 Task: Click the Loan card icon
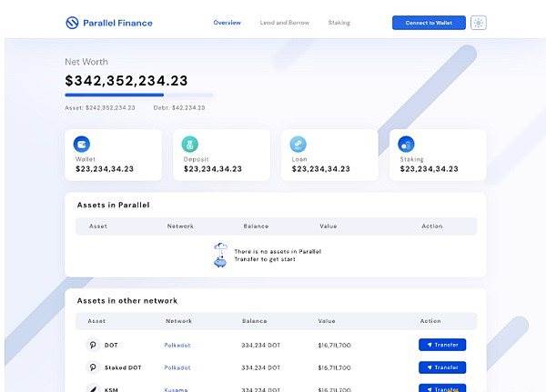tap(298, 144)
